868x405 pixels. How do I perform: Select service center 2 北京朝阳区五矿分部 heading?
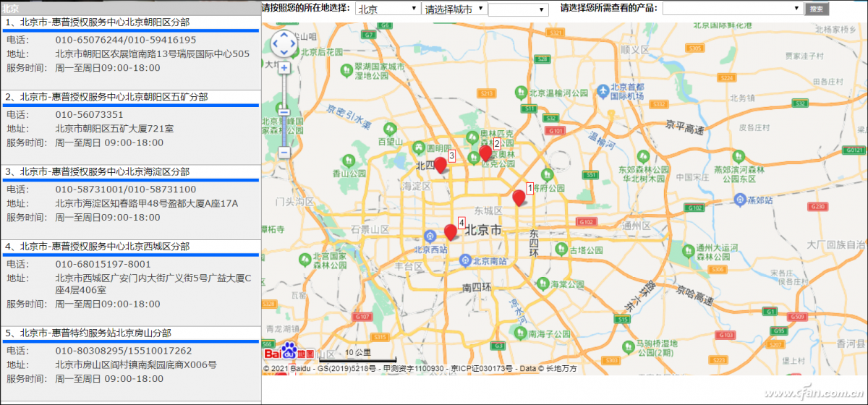[x=106, y=96]
